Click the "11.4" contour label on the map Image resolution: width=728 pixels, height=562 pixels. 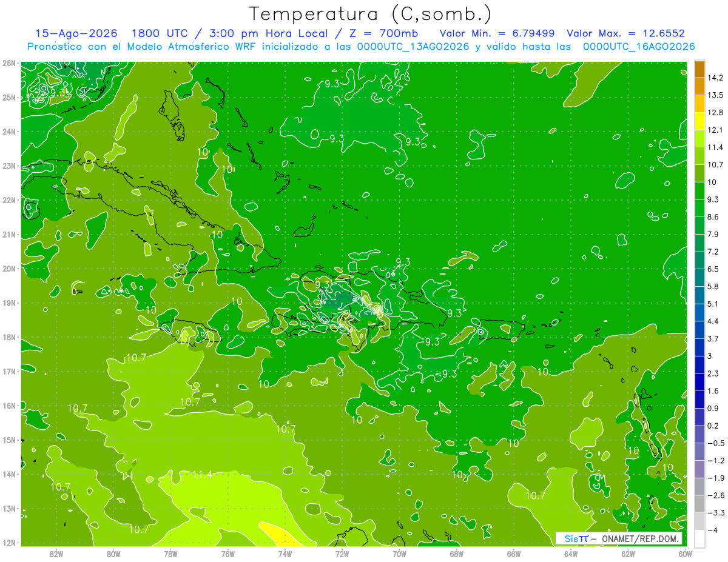(x=203, y=474)
